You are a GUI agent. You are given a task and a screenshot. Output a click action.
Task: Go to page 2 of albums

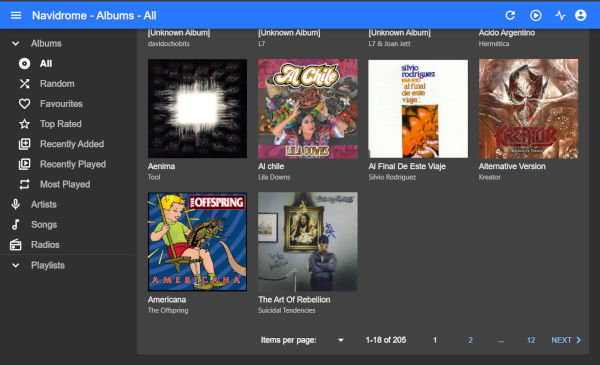click(470, 340)
